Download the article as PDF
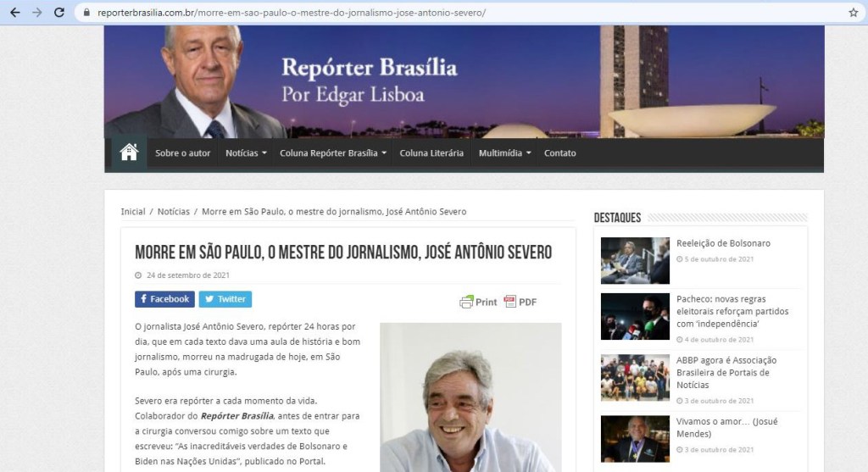Screen dimensions: 868x472 click(520, 302)
